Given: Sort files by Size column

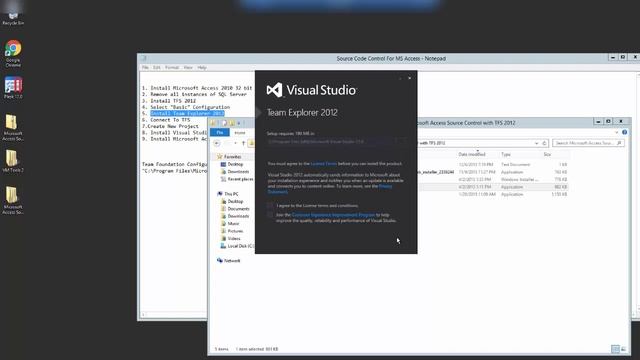Looking at the screenshot, I should [547, 154].
